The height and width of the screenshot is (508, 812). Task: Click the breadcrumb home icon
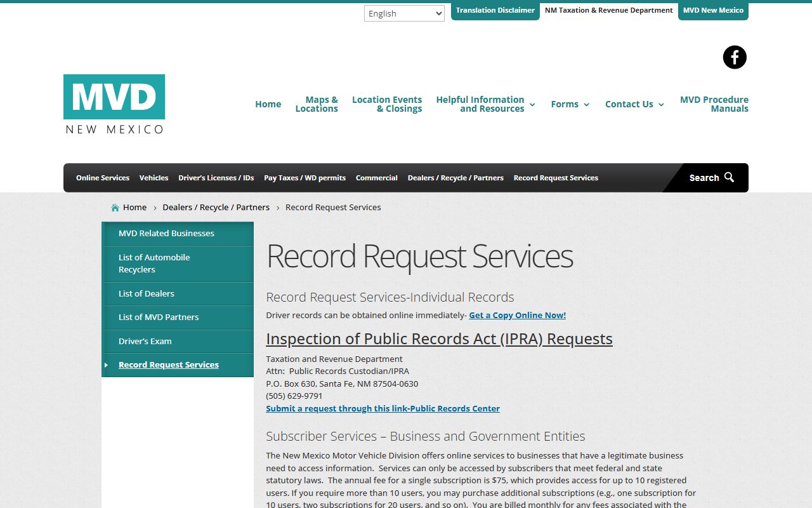click(115, 208)
